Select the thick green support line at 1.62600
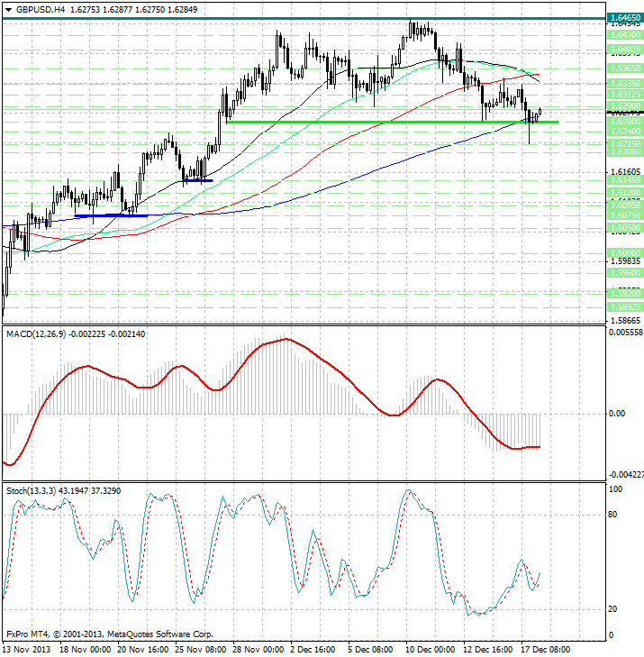 pyautogui.click(x=392, y=122)
